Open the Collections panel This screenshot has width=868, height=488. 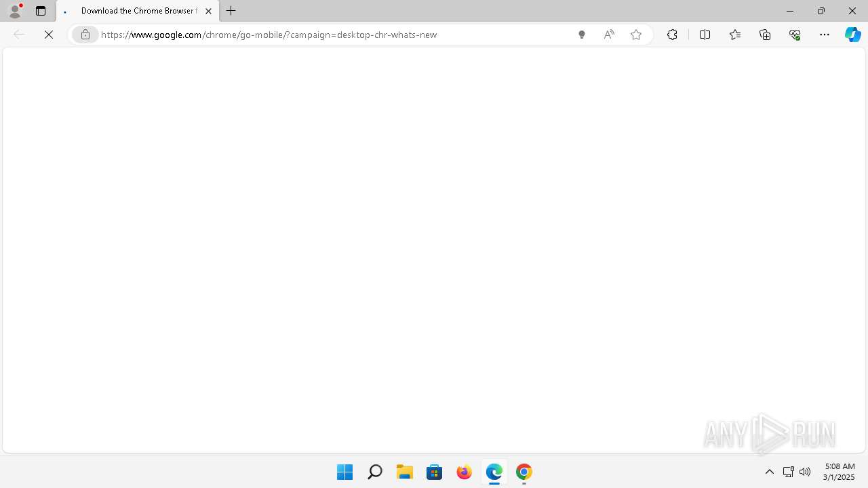coord(765,35)
